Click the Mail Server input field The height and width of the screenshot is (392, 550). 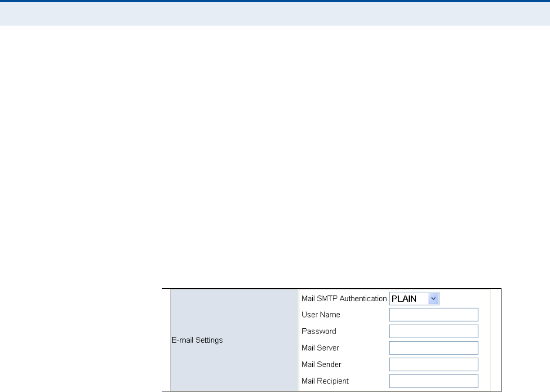click(434, 348)
